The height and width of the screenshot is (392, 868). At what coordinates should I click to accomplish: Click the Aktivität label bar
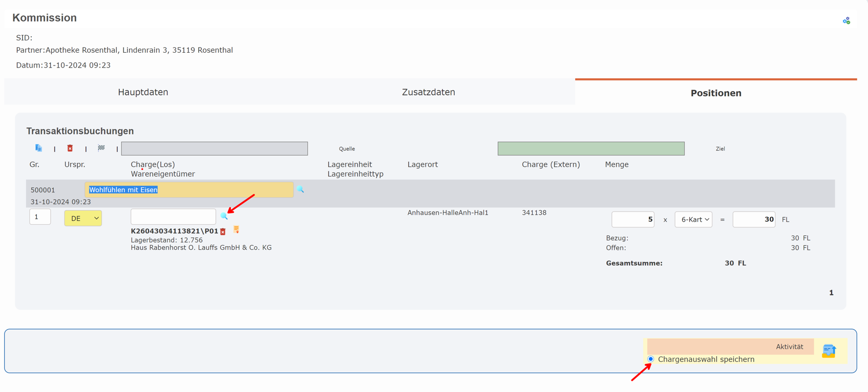(x=730, y=346)
